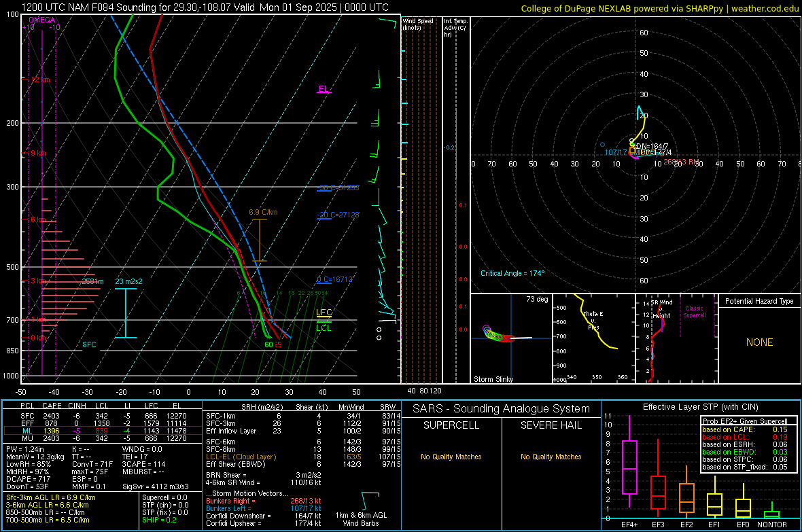
Task: Select the highlighted ML parcel row
Action: pyautogui.click(x=103, y=431)
